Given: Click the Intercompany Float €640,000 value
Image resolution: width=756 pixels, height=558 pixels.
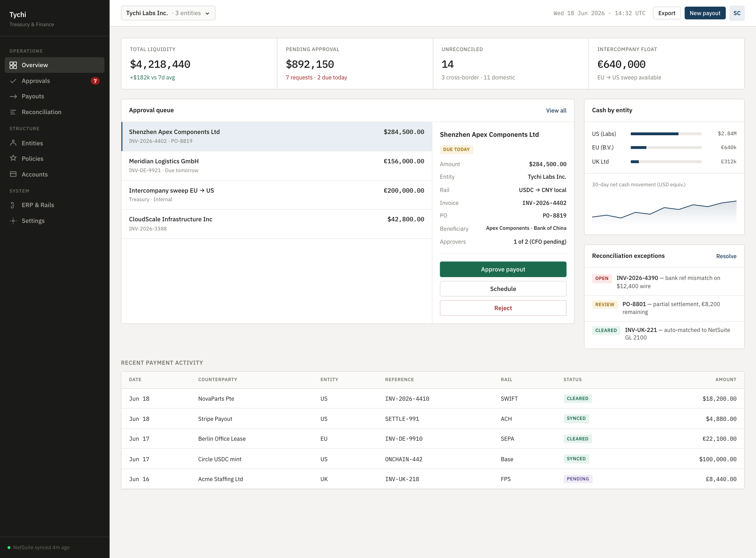Looking at the screenshot, I should tap(621, 64).
